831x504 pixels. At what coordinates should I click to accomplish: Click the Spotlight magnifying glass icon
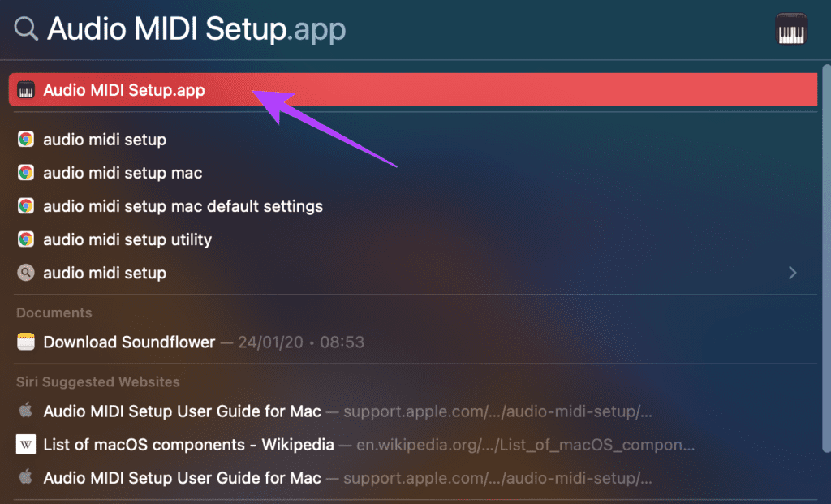[x=26, y=28]
